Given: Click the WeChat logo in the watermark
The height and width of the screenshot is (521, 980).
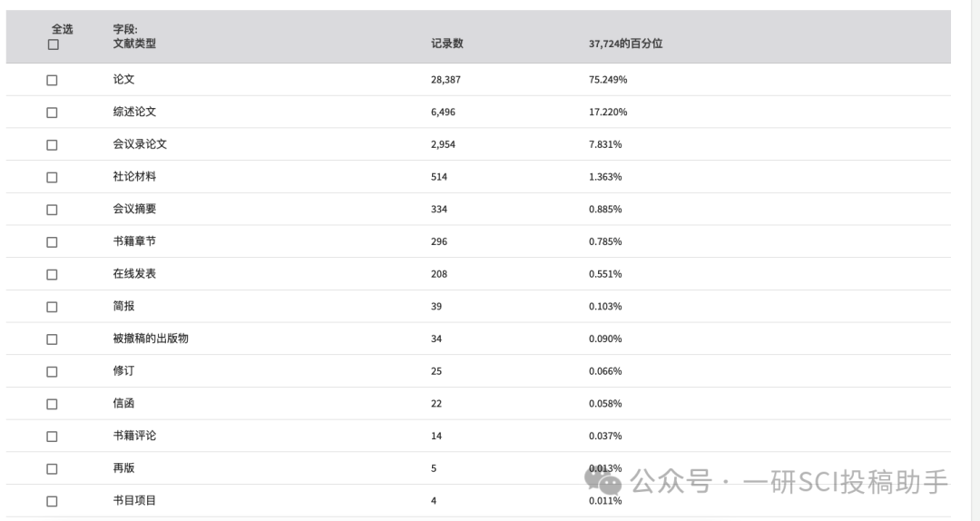Looking at the screenshot, I should (x=603, y=481).
